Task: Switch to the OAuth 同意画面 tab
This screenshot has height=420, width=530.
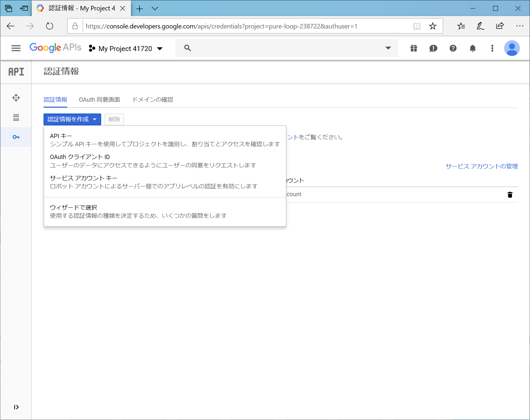Action: click(x=100, y=100)
